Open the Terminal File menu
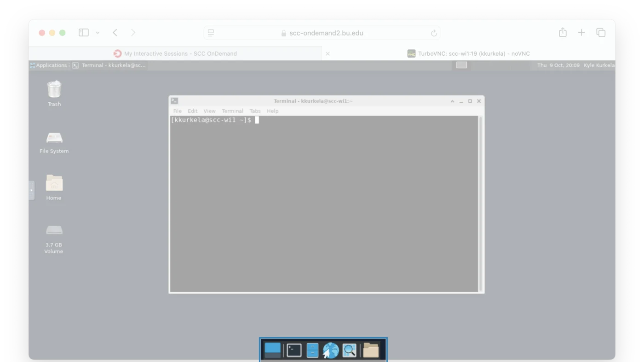Viewport: 644px width, 362px height. coord(177,111)
